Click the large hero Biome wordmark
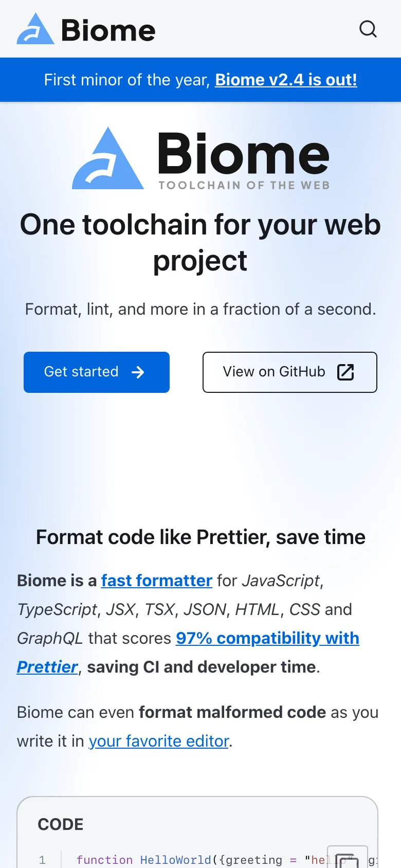 click(x=243, y=153)
